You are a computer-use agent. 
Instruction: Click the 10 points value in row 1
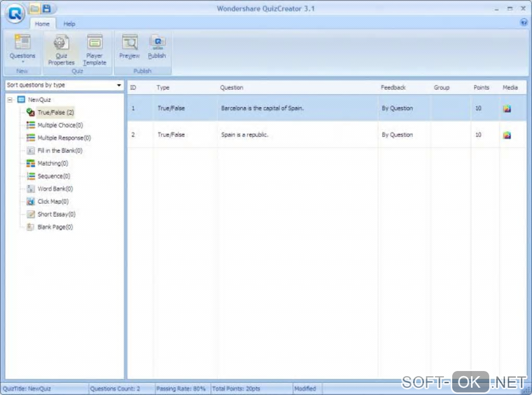478,108
